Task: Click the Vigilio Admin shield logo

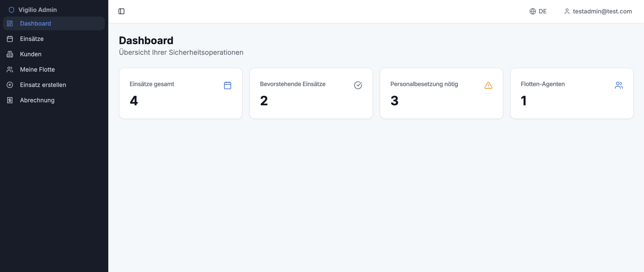Action: [x=12, y=10]
